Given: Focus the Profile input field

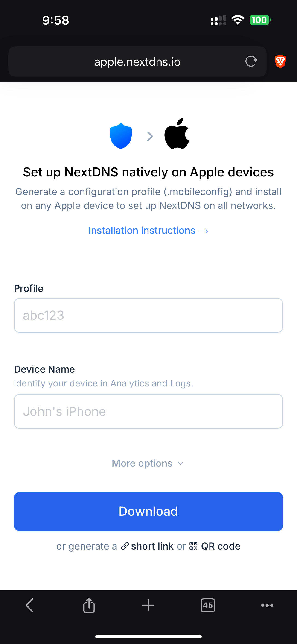Looking at the screenshot, I should tap(148, 315).
